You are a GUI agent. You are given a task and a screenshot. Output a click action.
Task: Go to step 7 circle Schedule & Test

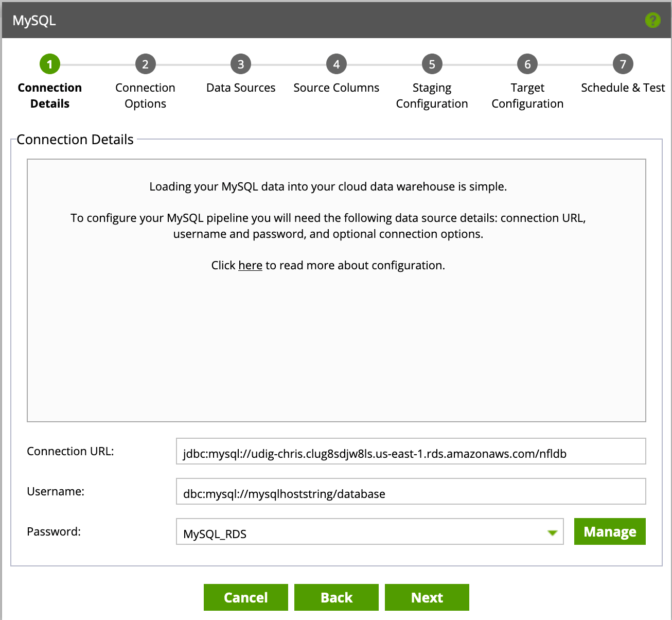click(x=623, y=64)
